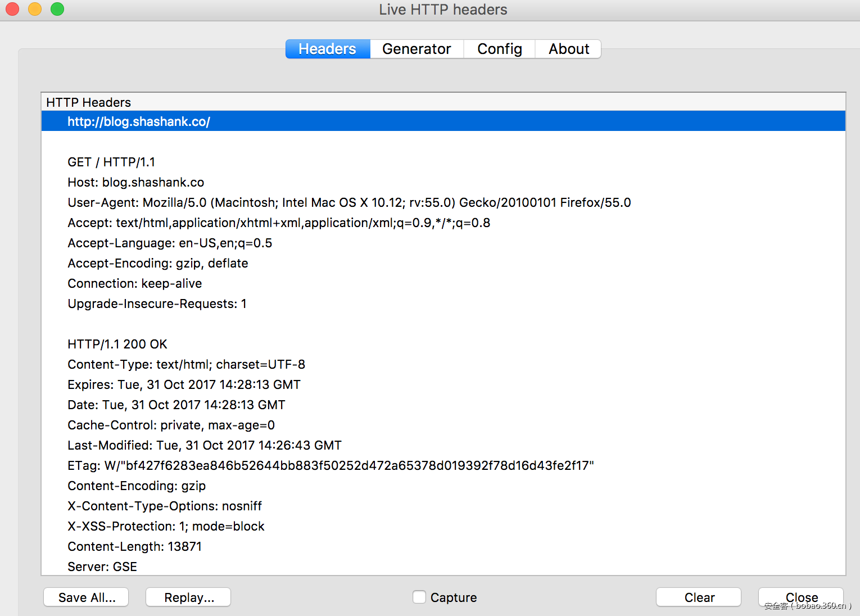Open the Generator tab
The width and height of the screenshot is (860, 616).
417,49
